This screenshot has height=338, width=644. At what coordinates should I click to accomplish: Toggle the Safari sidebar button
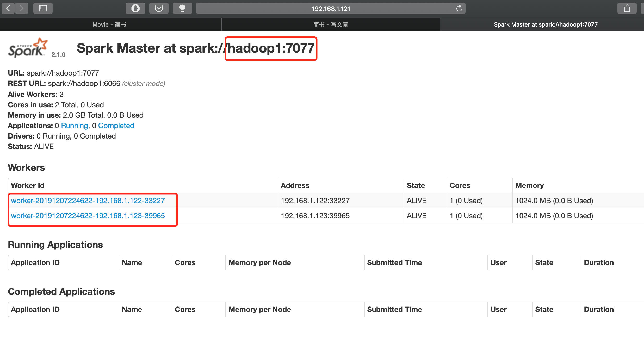coord(43,8)
